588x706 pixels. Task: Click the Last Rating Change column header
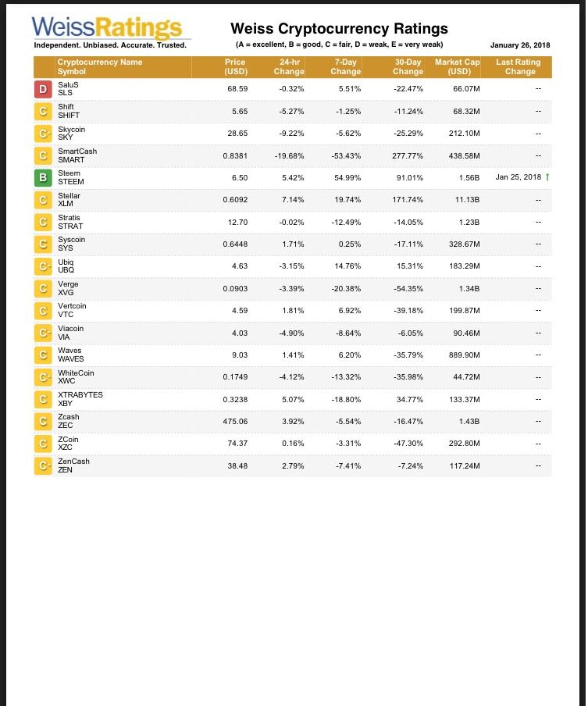pos(518,66)
